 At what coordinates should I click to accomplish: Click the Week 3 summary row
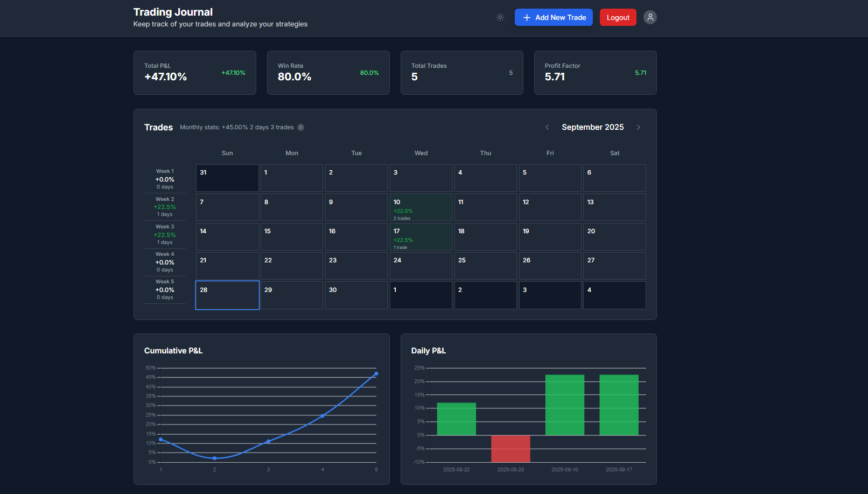click(165, 234)
